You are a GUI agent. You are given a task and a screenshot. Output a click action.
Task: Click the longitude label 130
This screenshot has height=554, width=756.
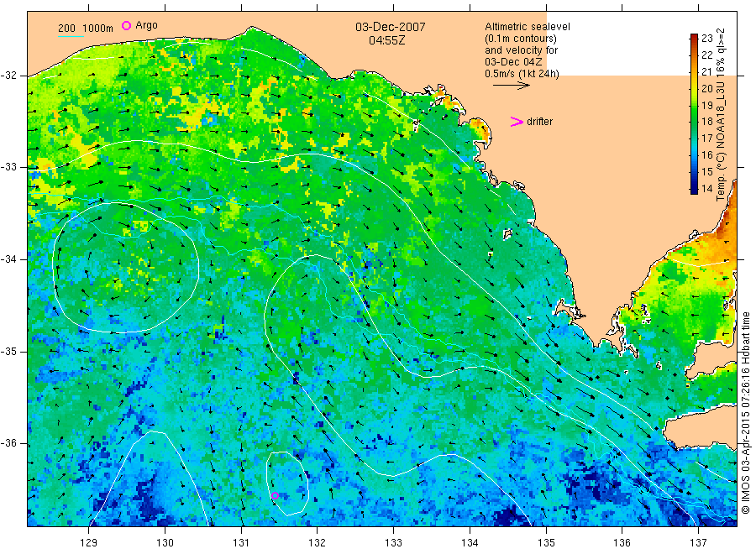point(165,543)
